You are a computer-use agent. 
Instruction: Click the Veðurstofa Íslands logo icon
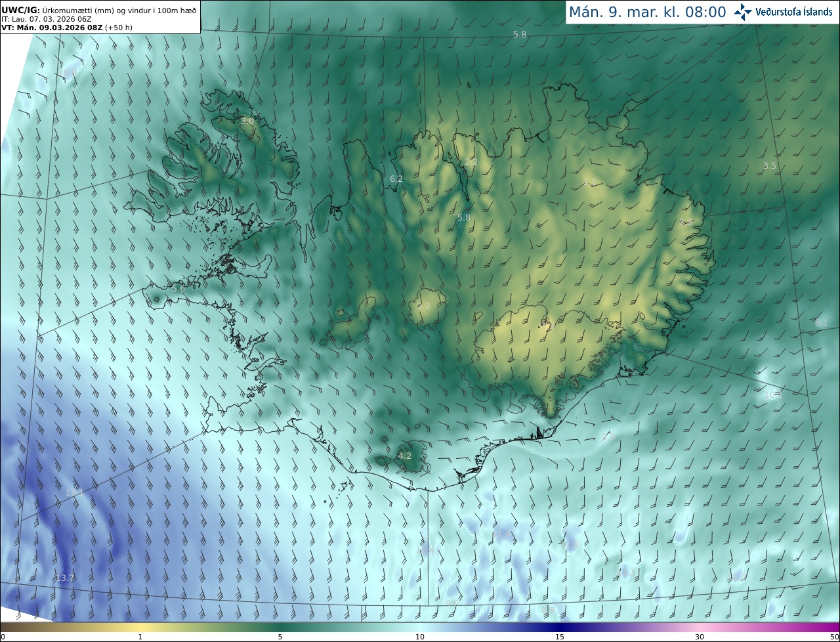743,12
